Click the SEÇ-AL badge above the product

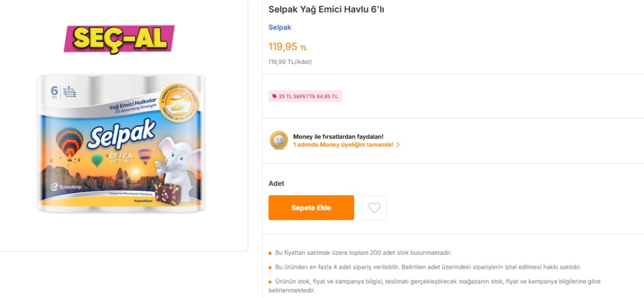click(x=120, y=37)
